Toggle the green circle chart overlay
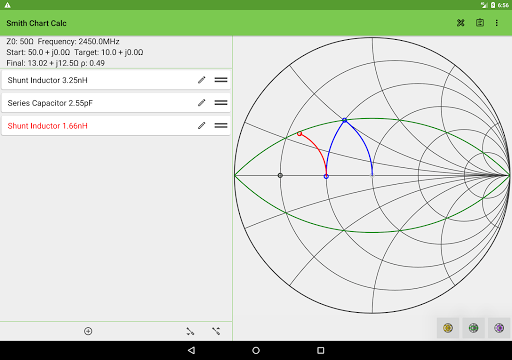This screenshot has height=360, width=512. click(473, 328)
